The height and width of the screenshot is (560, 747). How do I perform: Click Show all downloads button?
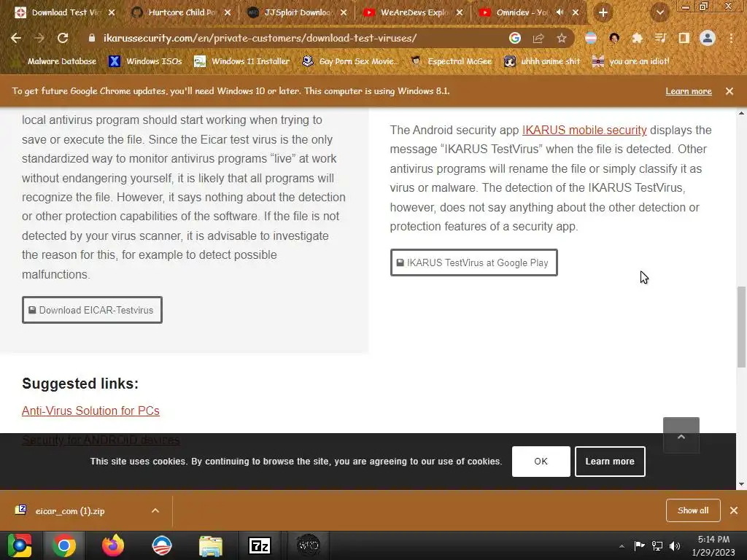[693, 510]
